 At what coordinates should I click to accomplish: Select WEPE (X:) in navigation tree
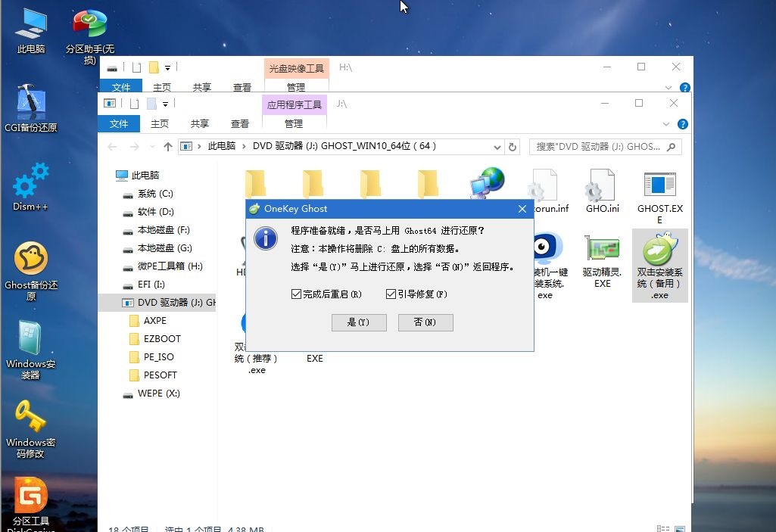(158, 394)
